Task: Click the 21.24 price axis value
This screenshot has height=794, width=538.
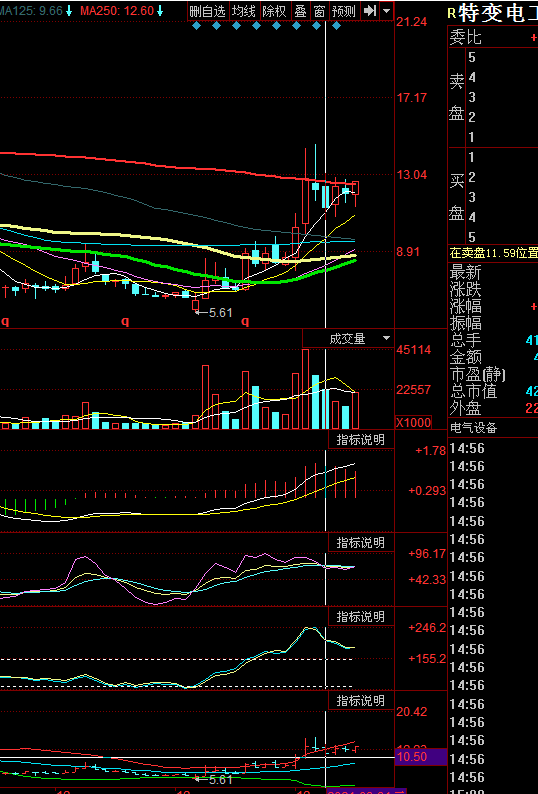Action: (x=412, y=22)
